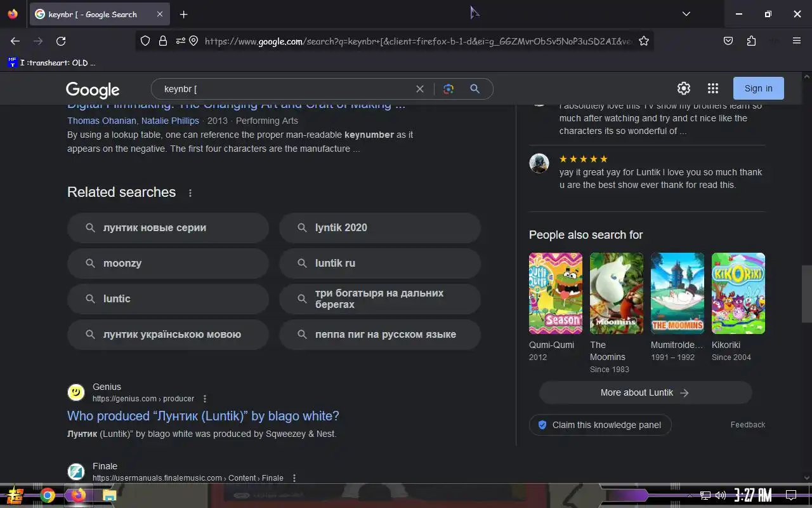This screenshot has width=812, height=508.
Task: Expand More about Luntik
Action: pos(646,392)
